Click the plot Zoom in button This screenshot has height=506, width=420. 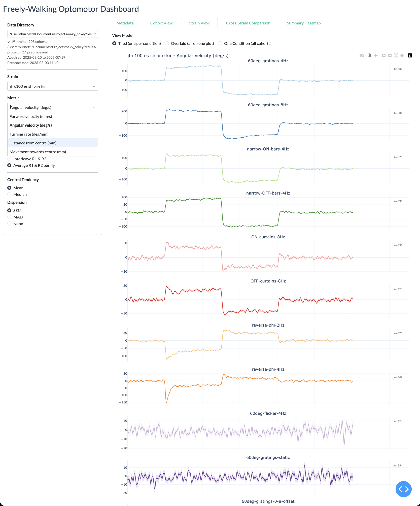pos(383,55)
